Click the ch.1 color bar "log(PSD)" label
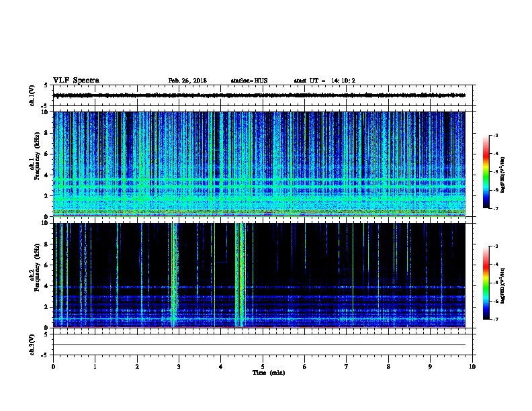 502,175
